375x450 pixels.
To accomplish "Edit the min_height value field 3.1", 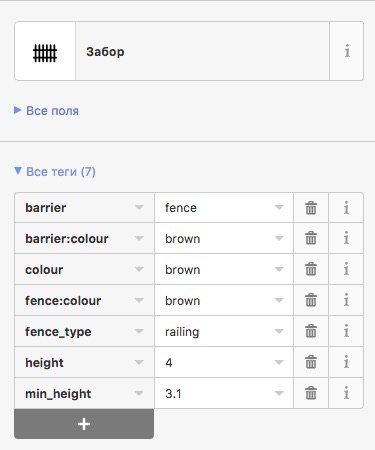I will click(224, 393).
